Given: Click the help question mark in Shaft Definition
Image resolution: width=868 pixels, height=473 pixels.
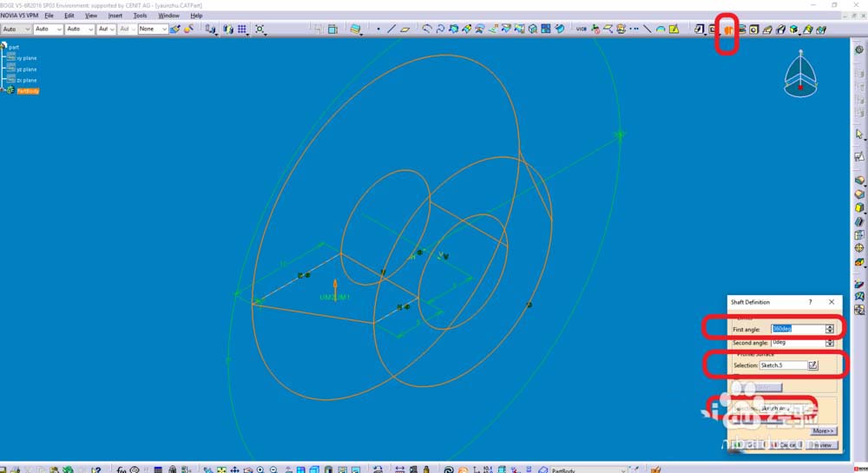Looking at the screenshot, I should [811, 302].
